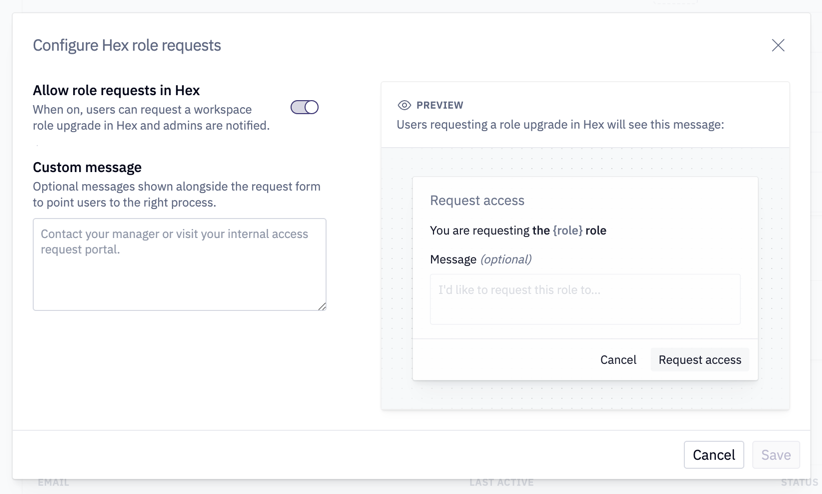Click the 'Custom message' heading
The height and width of the screenshot is (494, 822).
(x=87, y=167)
